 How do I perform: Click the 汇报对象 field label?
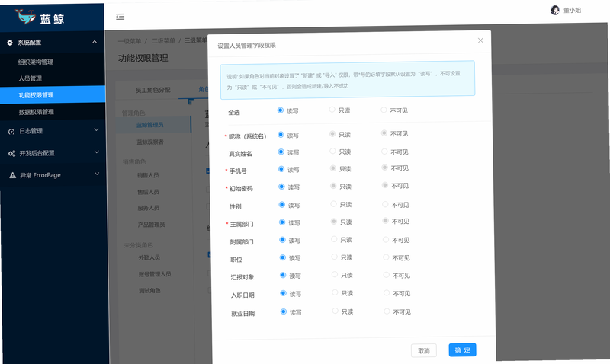pos(242,277)
